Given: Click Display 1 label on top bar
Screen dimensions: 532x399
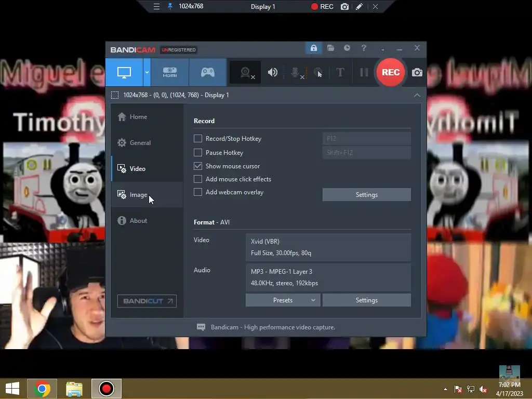Looking at the screenshot, I should tap(263, 6).
